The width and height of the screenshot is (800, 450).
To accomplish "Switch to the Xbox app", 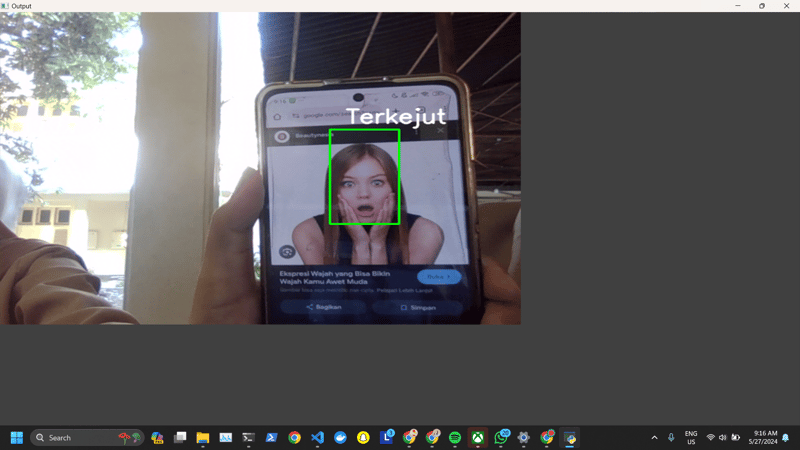I will [x=478, y=438].
